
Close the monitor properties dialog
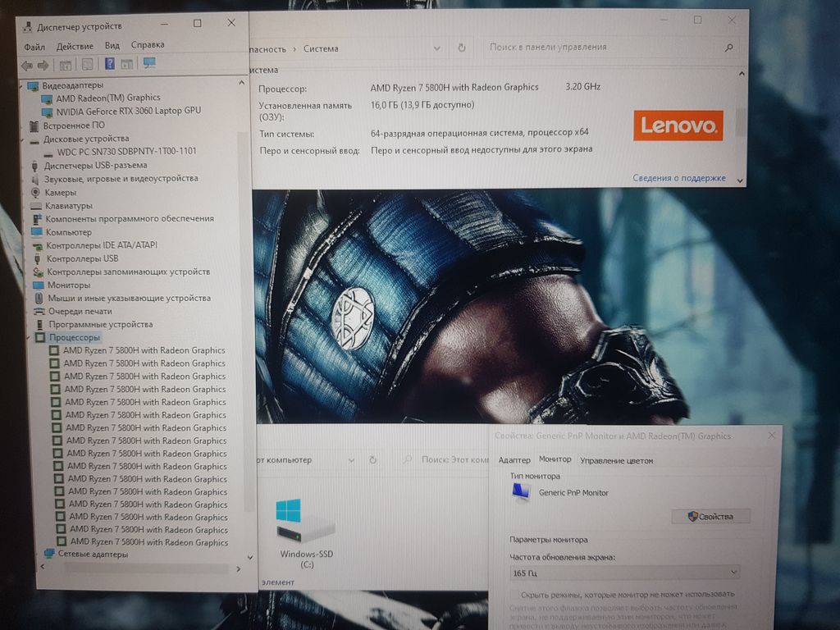coord(771,436)
